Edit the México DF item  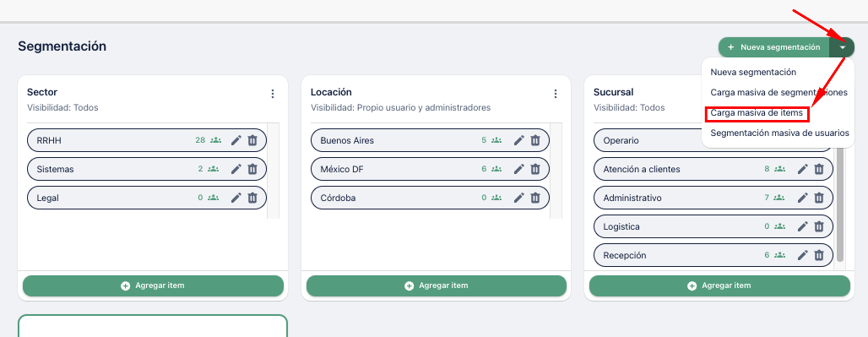coord(518,169)
